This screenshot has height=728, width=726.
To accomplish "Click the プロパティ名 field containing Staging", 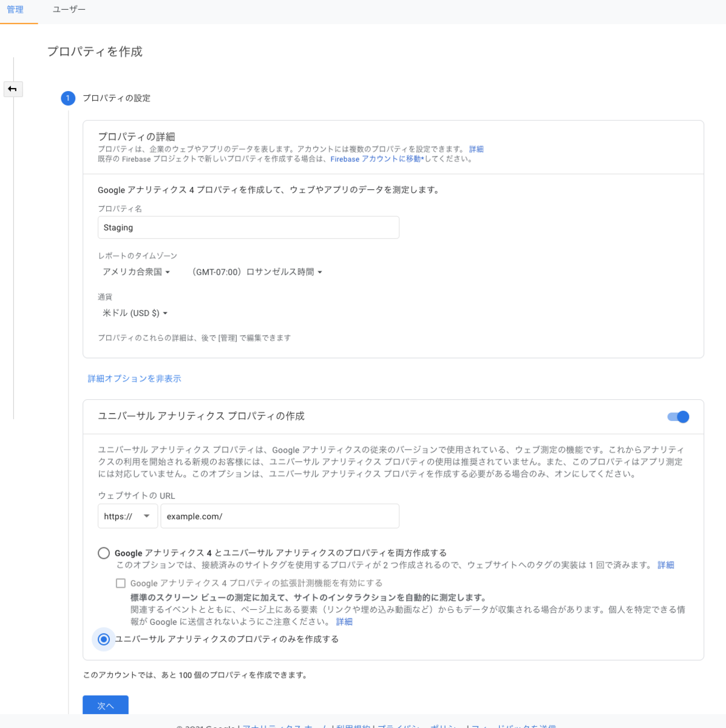I will tap(248, 227).
